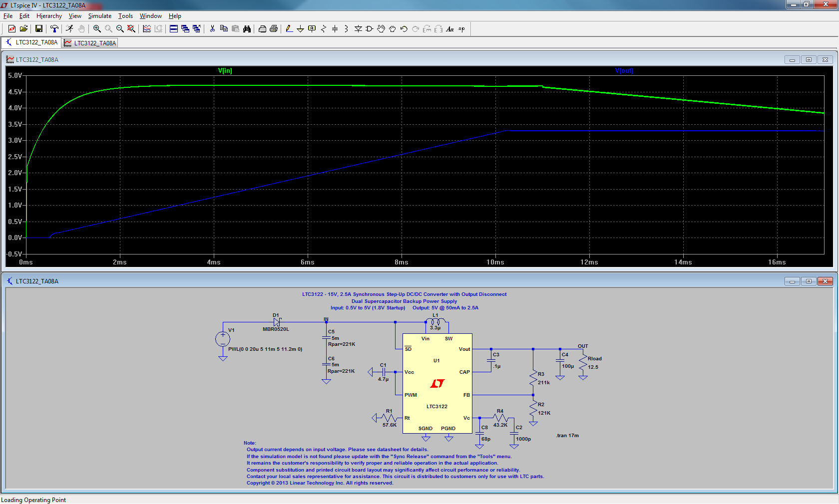Click the .tran 17m directive text

pyautogui.click(x=567, y=436)
